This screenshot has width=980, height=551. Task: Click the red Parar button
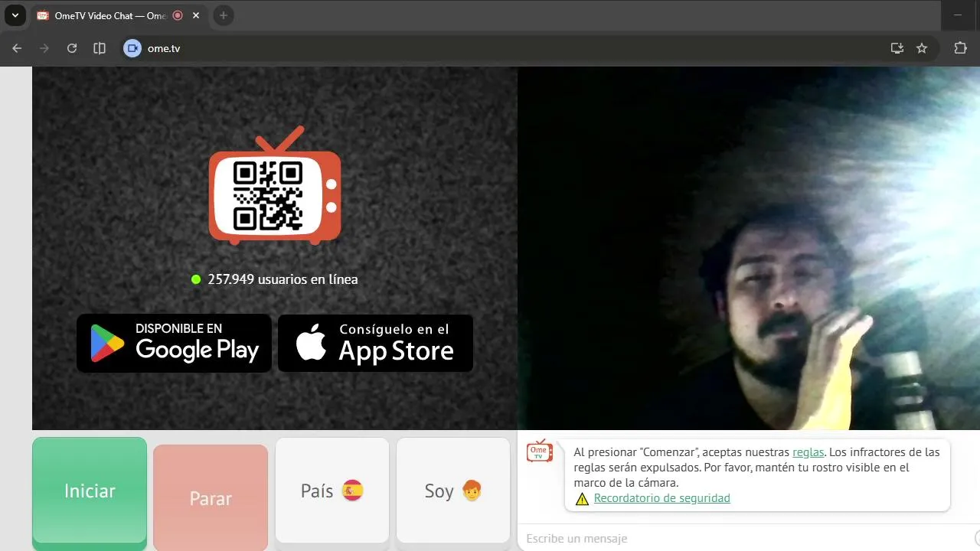pyautogui.click(x=211, y=498)
